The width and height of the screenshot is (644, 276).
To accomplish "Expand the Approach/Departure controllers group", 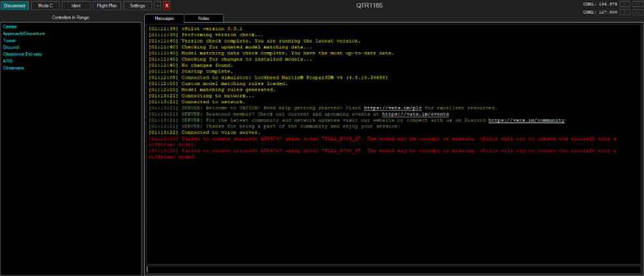I will 24,33.
